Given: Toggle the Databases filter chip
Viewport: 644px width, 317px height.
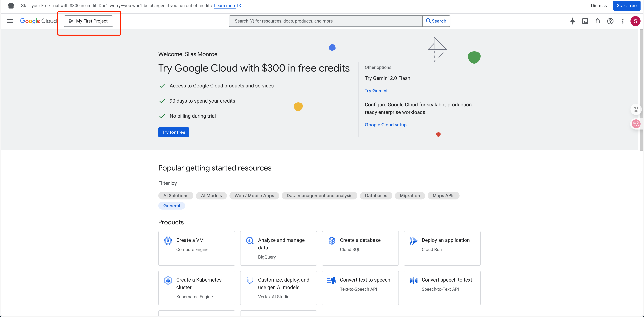Looking at the screenshot, I should click(x=376, y=196).
